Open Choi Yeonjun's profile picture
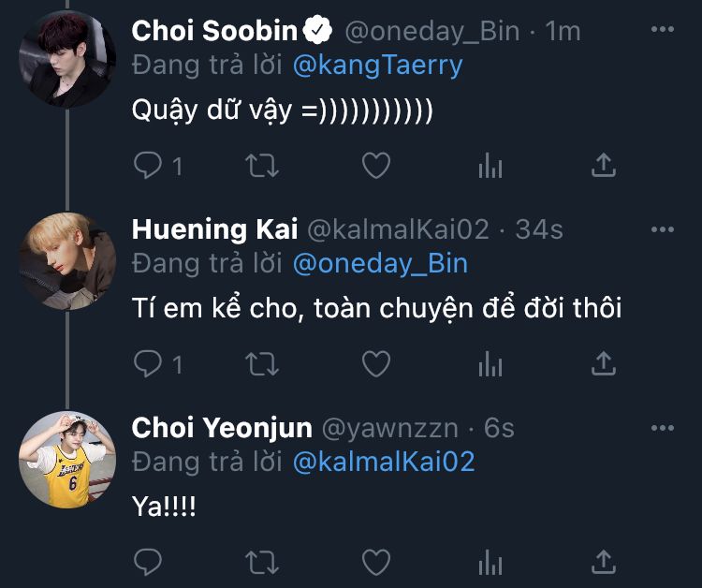This screenshot has height=588, width=702. pos(66,459)
